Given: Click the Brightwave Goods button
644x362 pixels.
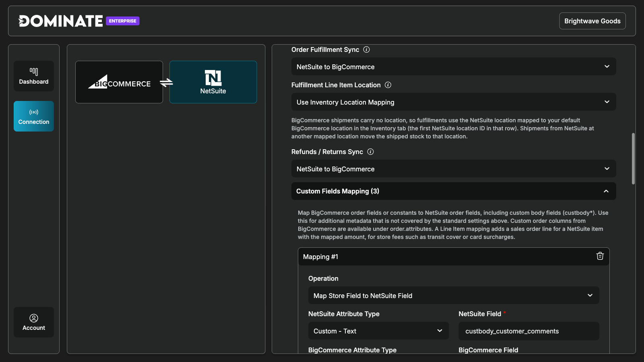Looking at the screenshot, I should point(592,21).
